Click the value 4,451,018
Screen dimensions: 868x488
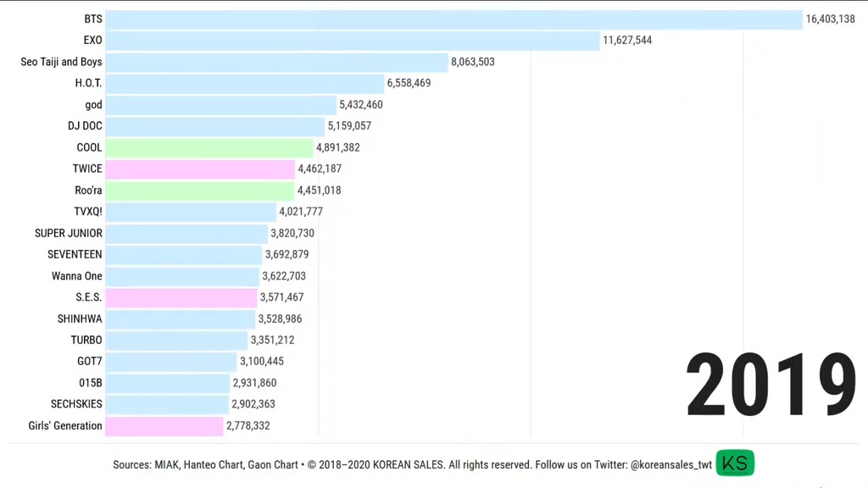tap(319, 191)
